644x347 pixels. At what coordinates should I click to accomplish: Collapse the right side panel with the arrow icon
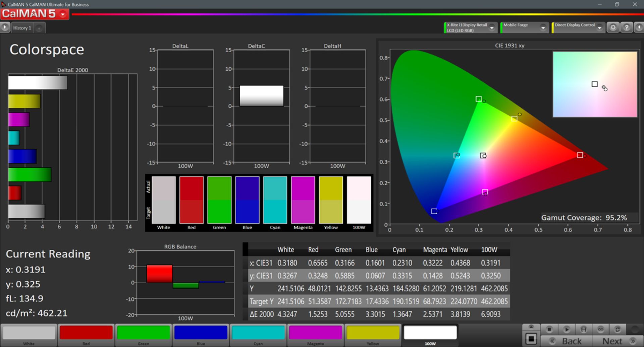(639, 27)
